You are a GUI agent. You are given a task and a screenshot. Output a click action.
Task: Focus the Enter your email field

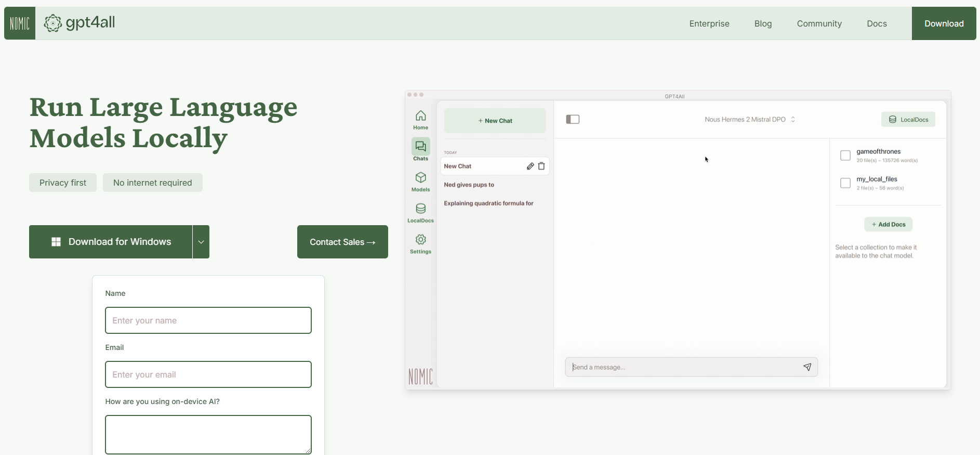[208, 374]
